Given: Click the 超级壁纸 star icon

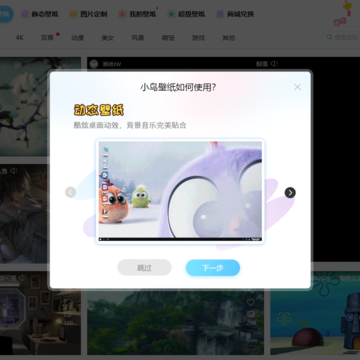Looking at the screenshot, I should coord(171,14).
